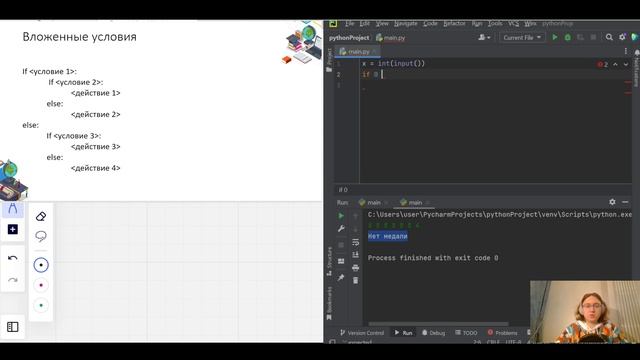Hide the Run panel with minus icon

coord(625,202)
